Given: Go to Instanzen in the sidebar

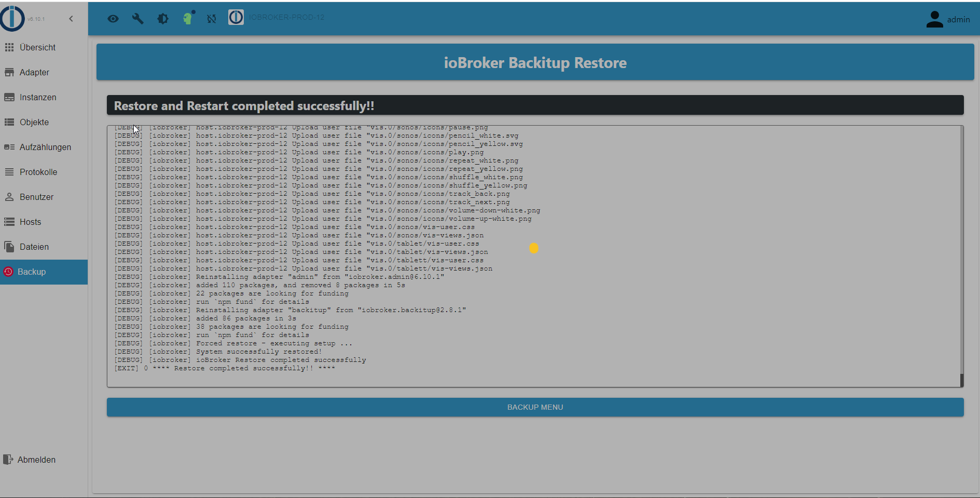Looking at the screenshot, I should pos(44,97).
